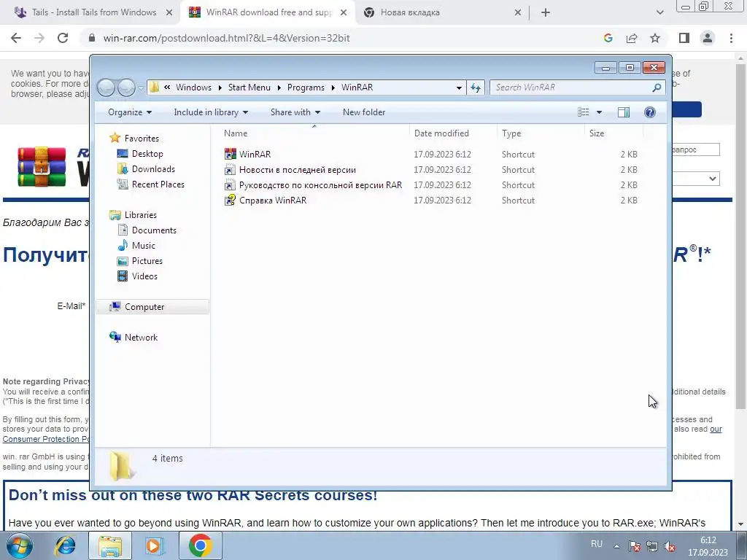Screen dimensions: 747x560
Task: Bookmark this page star icon
Action: coord(655,38)
